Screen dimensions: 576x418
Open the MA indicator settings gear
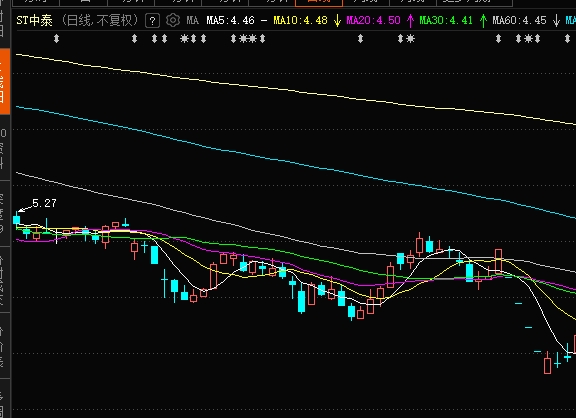click(x=173, y=20)
